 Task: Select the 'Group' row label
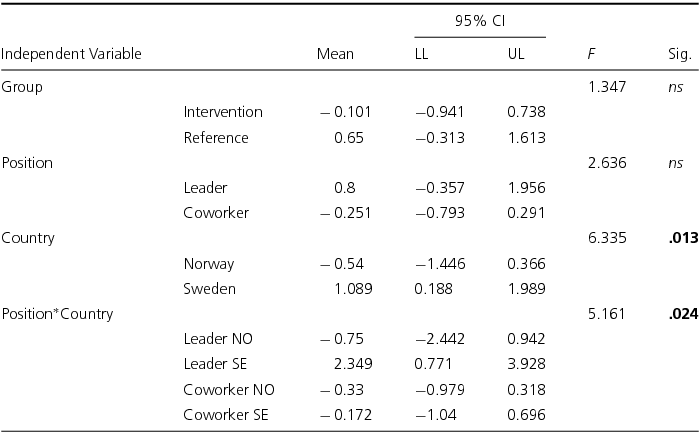pos(22,87)
